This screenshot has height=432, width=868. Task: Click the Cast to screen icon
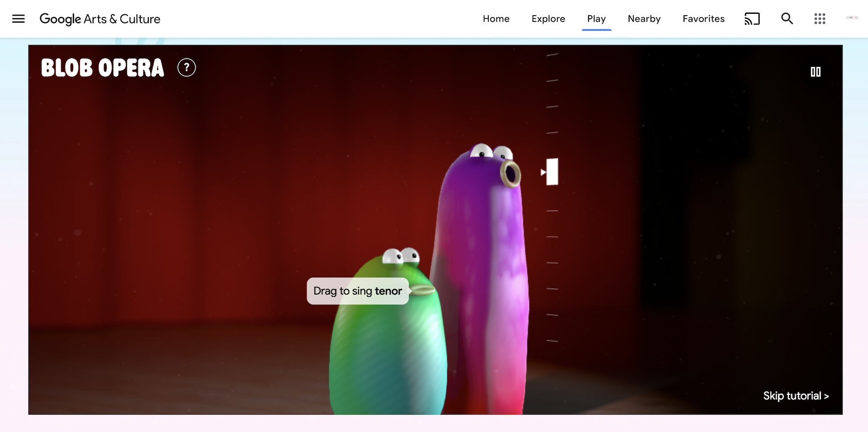752,19
